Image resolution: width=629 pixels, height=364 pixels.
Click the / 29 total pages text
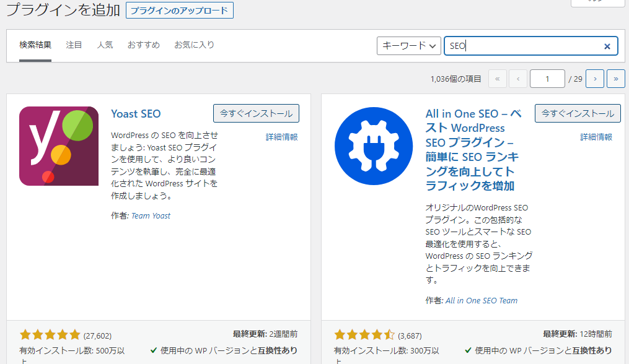(575, 79)
